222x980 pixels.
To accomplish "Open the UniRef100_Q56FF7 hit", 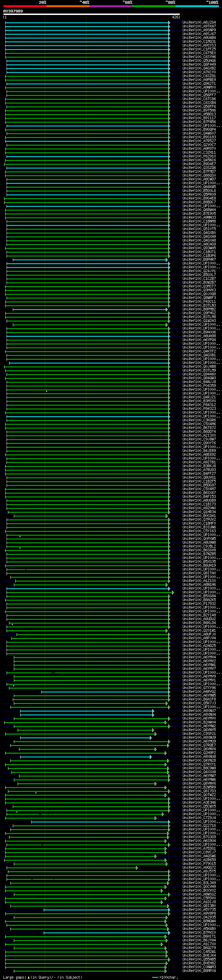I will click(x=199, y=95).
